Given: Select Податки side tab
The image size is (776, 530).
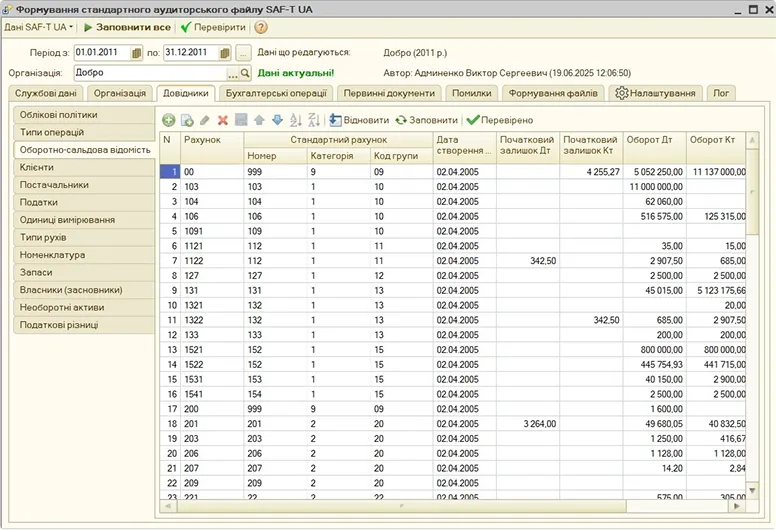Looking at the screenshot, I should click(x=84, y=202).
